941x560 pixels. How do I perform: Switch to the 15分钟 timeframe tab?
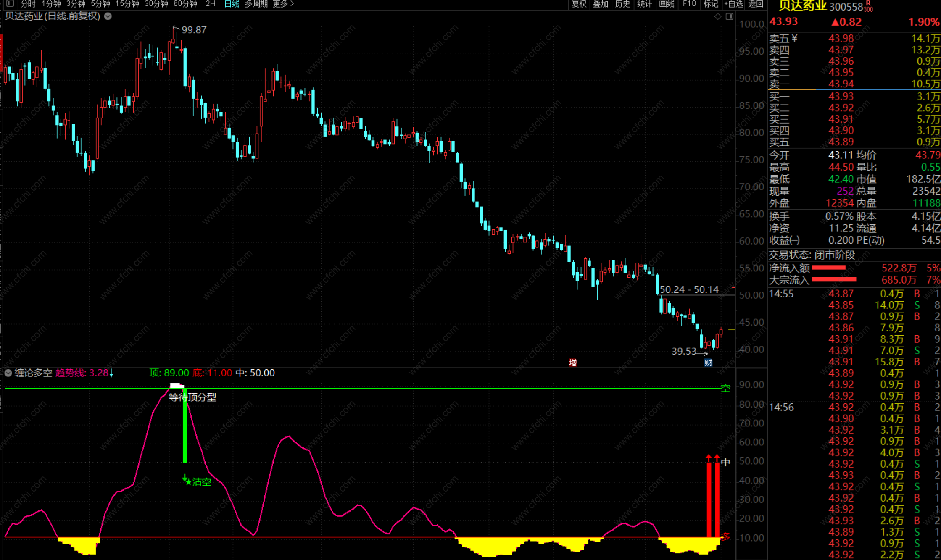[x=127, y=4]
